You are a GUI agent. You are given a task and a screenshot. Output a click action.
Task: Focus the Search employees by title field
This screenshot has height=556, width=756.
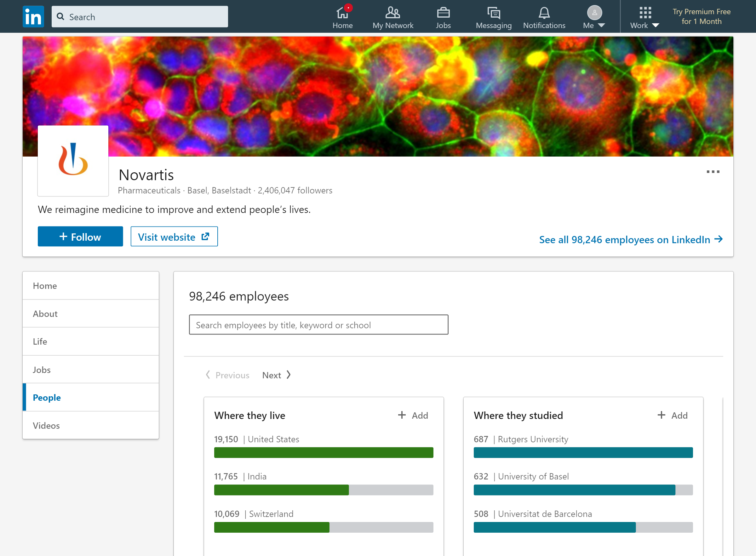[x=318, y=325]
